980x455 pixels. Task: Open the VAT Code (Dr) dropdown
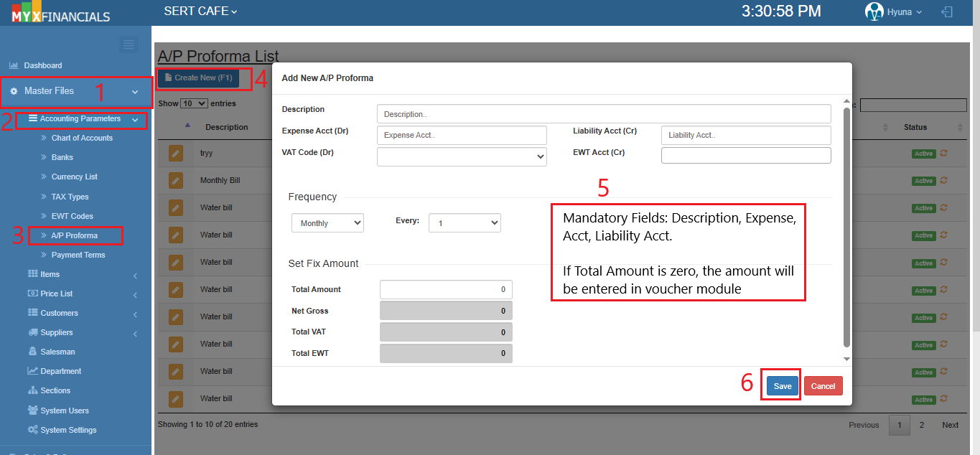pos(462,156)
